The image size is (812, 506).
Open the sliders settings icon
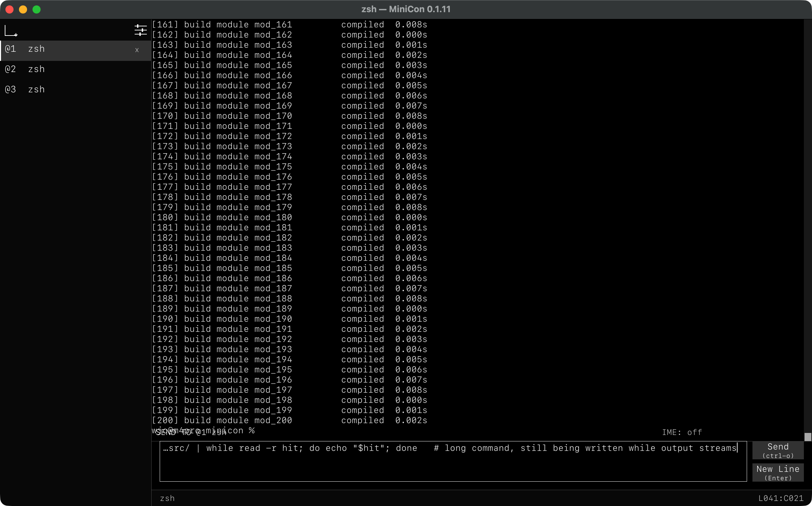[x=140, y=30]
